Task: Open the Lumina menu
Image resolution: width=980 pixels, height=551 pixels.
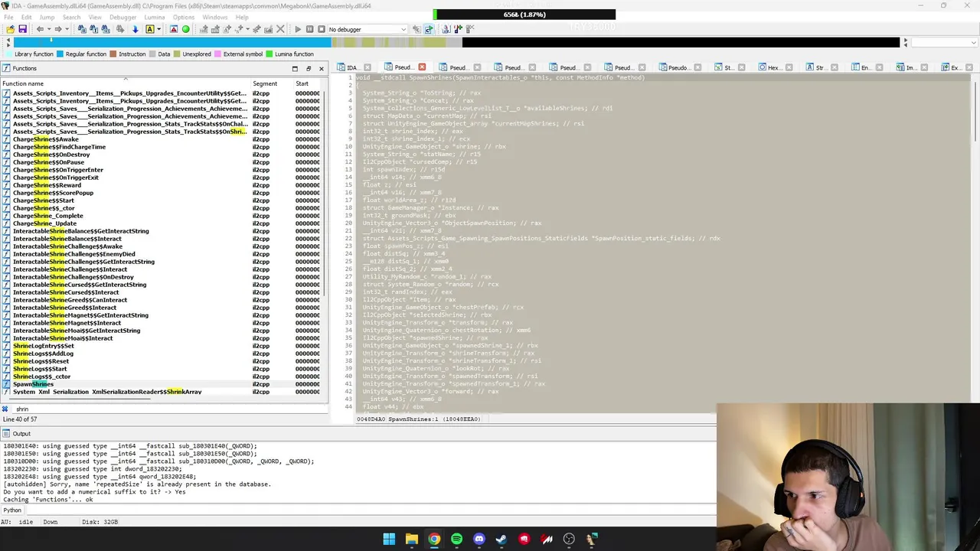Action: (154, 17)
